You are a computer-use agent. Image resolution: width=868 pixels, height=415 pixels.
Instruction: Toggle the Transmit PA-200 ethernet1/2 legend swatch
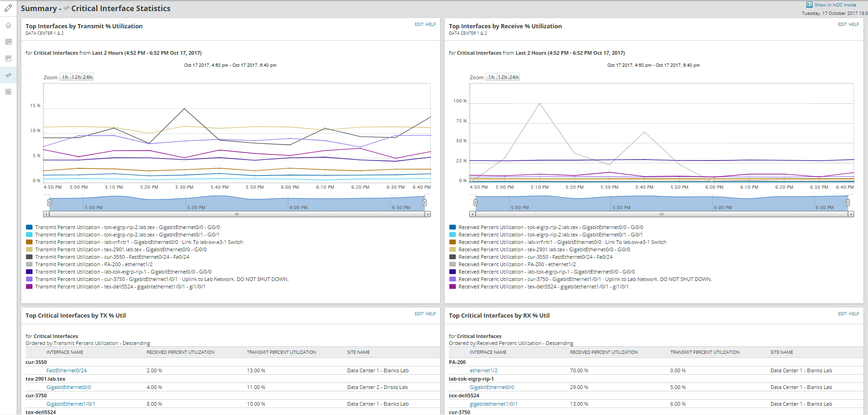tap(29, 264)
